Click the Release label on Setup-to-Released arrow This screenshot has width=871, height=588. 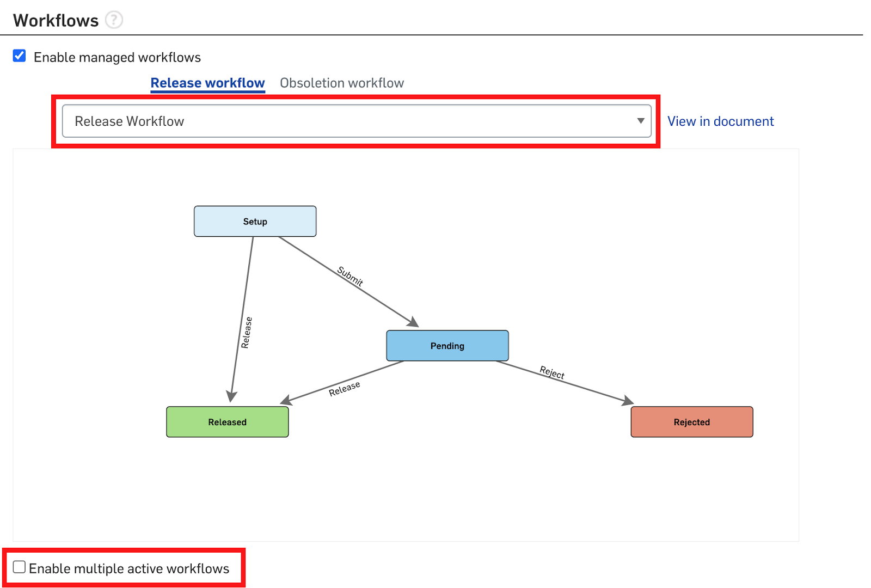click(247, 332)
